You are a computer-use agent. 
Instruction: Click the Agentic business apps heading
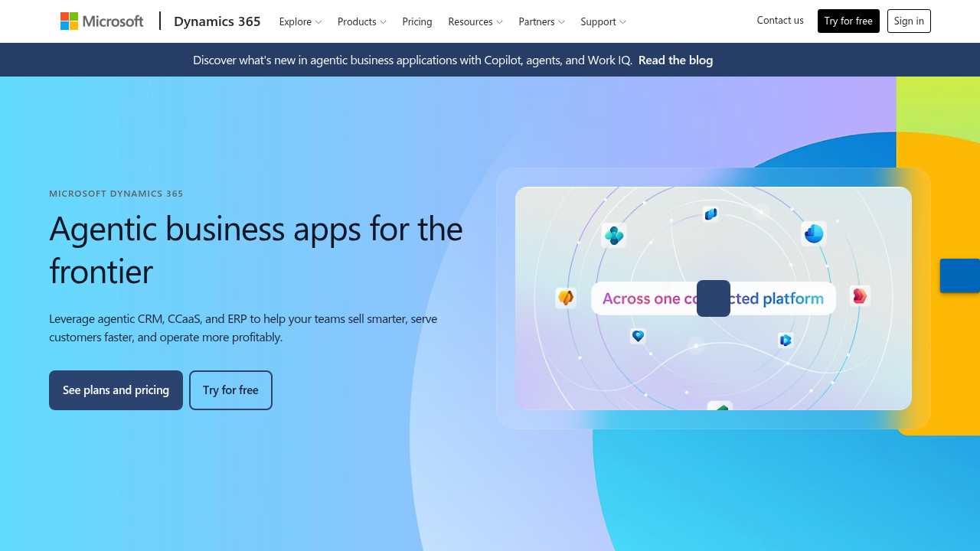coord(256,249)
